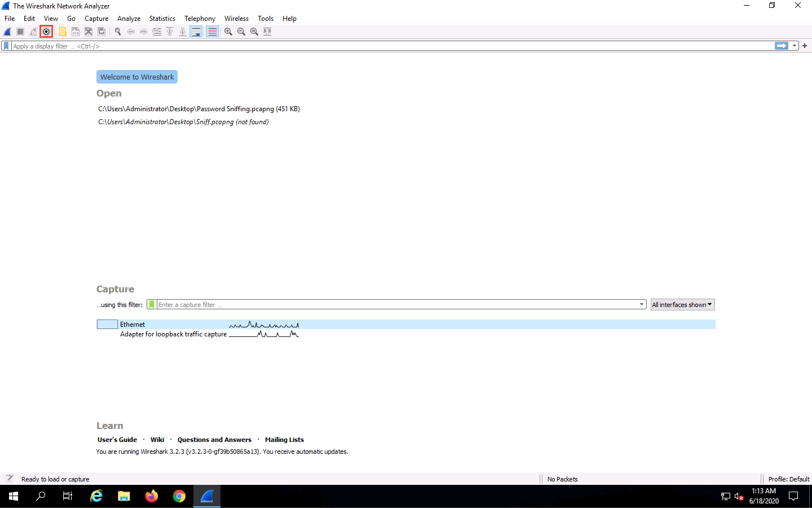Click the Profile: Default status entry
Screen dimensions: 812x508
pyautogui.click(x=788, y=479)
